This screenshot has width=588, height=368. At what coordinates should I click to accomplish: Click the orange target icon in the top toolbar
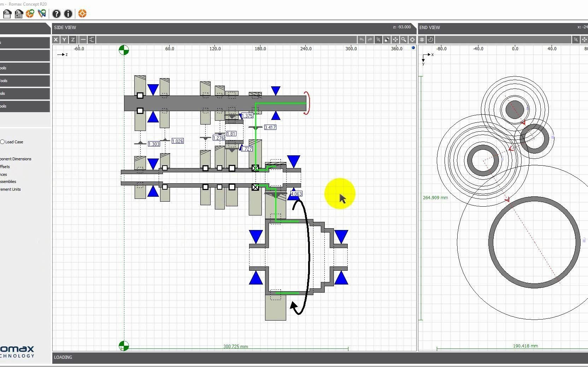[82, 14]
